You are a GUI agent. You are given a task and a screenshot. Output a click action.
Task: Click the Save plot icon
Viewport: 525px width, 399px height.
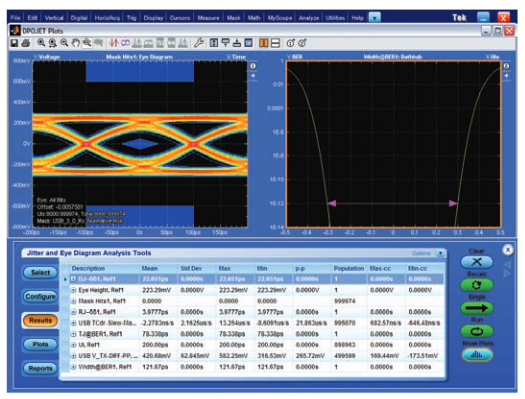pos(14,43)
